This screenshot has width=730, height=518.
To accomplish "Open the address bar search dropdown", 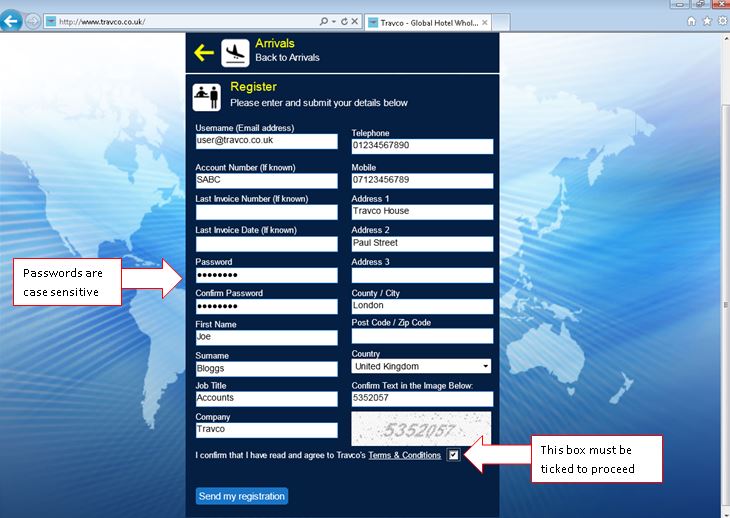I will (334, 21).
